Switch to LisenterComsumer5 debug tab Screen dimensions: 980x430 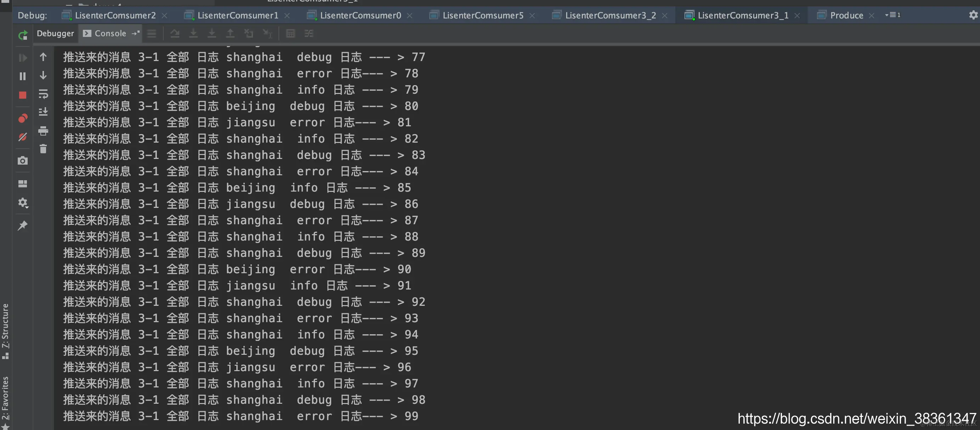tap(483, 16)
